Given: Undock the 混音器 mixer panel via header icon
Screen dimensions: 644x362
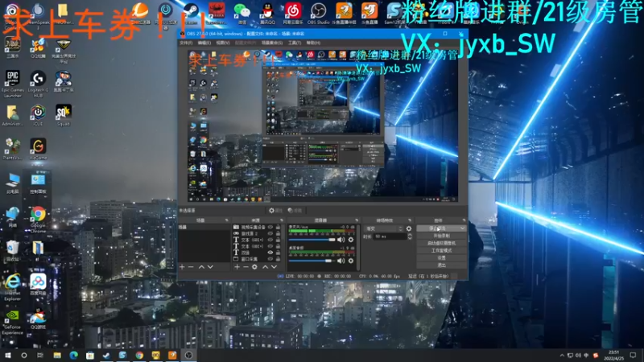Looking at the screenshot, I should [x=357, y=220].
